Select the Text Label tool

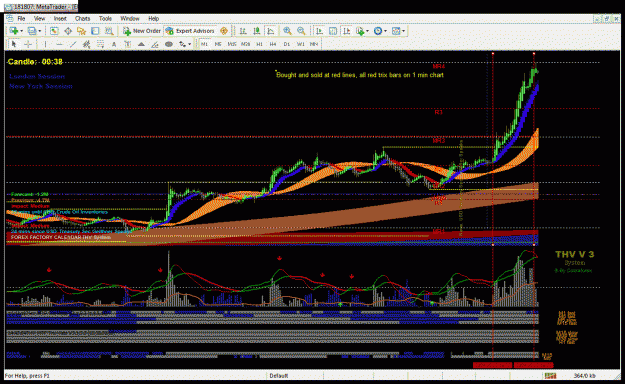(x=128, y=44)
